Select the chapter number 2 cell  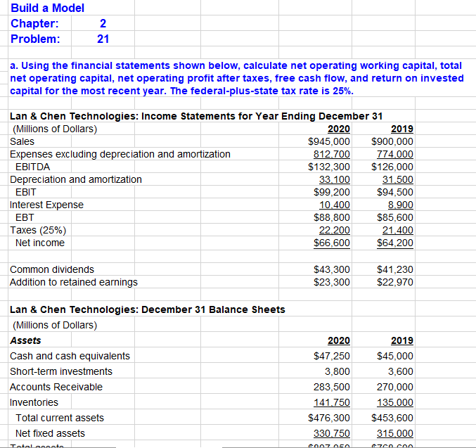[x=103, y=23]
